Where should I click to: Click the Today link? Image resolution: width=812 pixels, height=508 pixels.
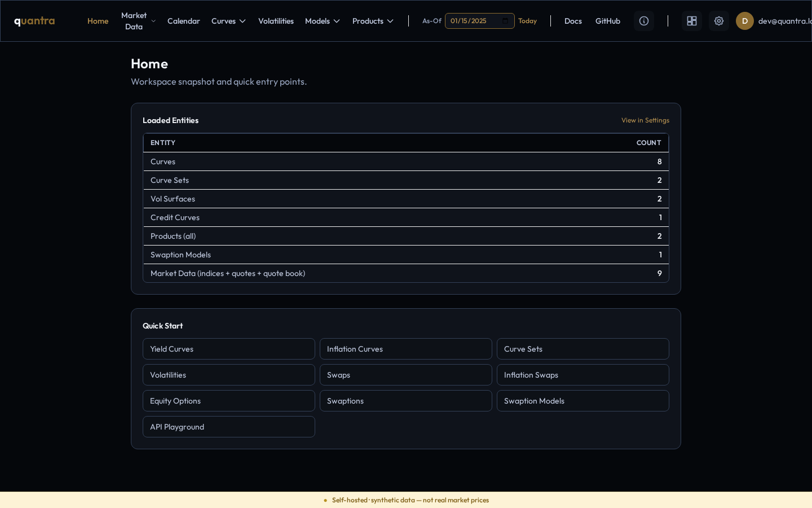(x=527, y=21)
